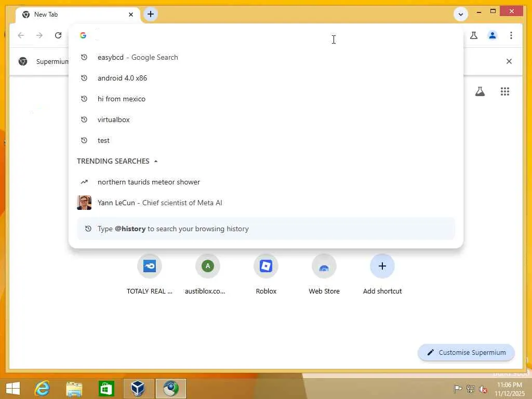Open the Labs flask icon in the toolbar
This screenshot has width=532, height=399.
[x=474, y=35]
